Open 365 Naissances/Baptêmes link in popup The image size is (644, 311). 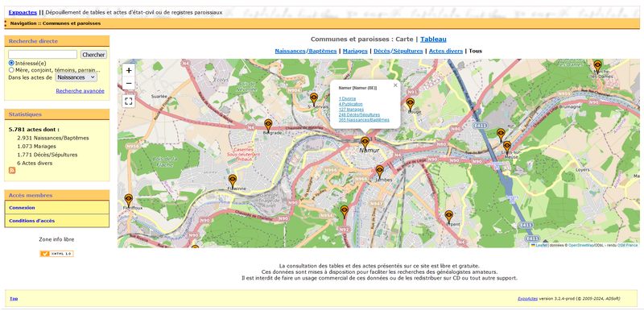[364, 120]
